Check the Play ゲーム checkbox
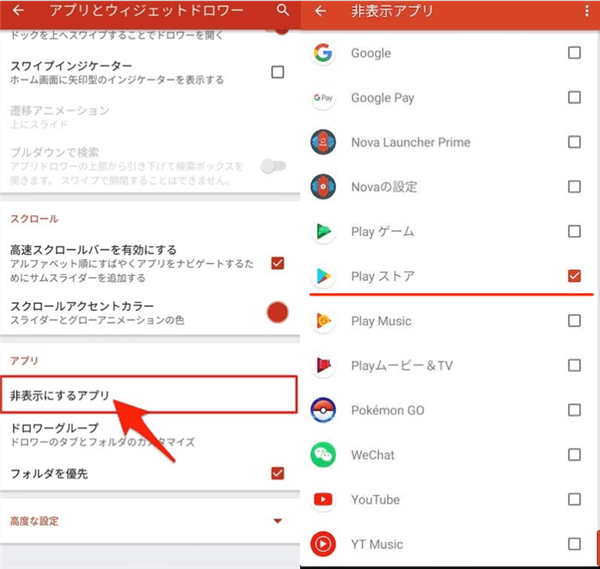 [574, 232]
